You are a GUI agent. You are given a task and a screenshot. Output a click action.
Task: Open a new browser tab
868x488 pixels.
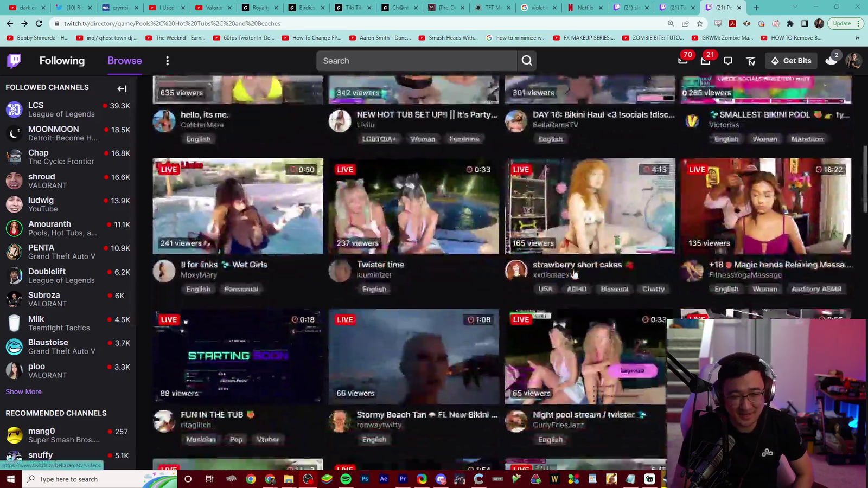756,8
